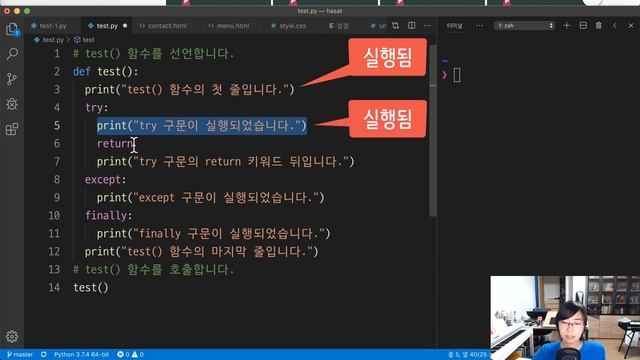The image size is (640, 360).
Task: Click line number 10 in gutter
Action: [x=54, y=215]
